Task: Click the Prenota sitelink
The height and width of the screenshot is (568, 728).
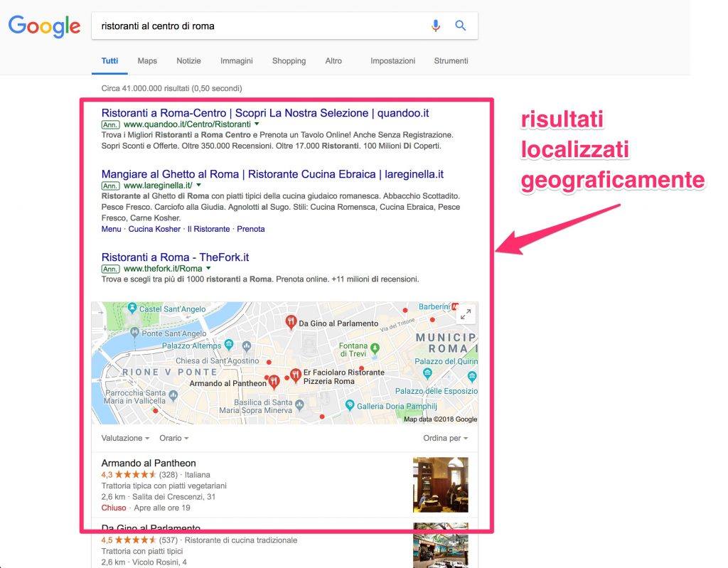Action: (251, 229)
